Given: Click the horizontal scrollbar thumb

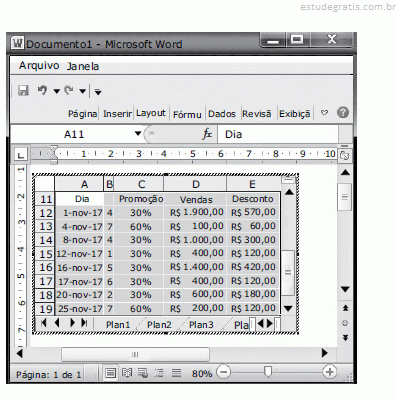Looking at the screenshot, I should point(135,354).
